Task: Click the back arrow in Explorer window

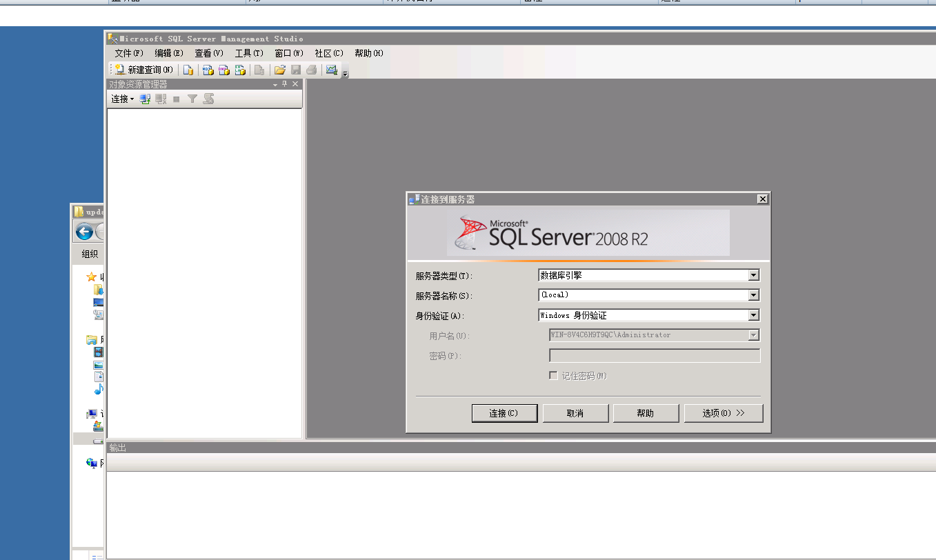Action: click(x=84, y=232)
